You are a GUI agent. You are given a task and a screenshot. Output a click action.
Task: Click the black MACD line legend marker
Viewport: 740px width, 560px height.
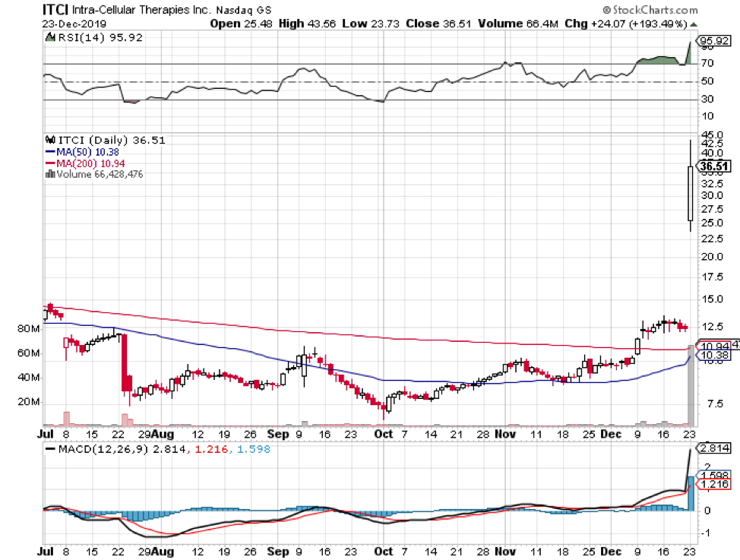coord(49,450)
